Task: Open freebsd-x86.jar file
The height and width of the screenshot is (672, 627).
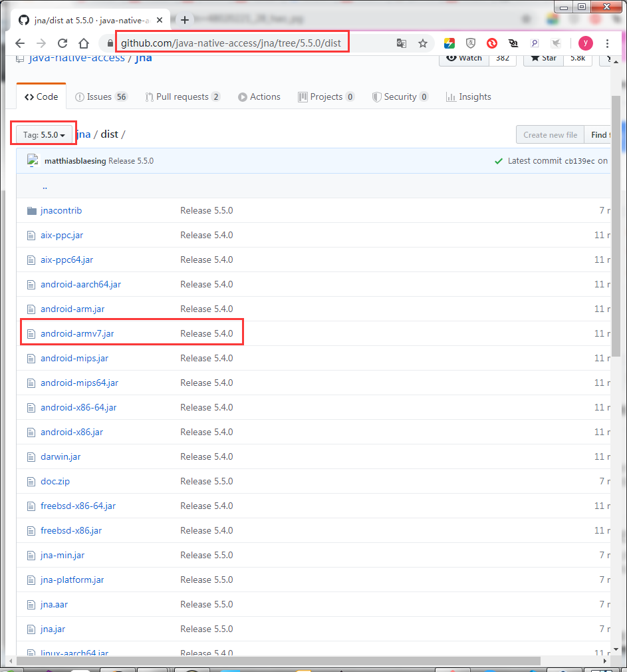Action: (71, 530)
